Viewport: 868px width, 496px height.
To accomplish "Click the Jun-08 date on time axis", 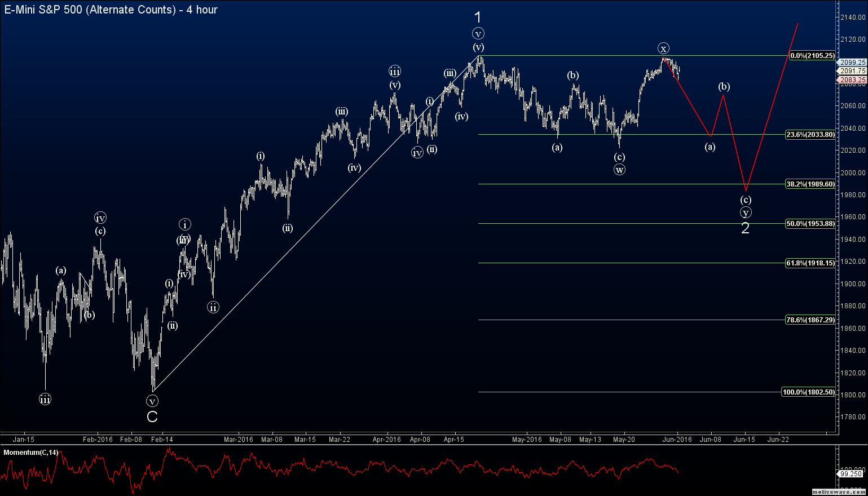I will (x=711, y=440).
